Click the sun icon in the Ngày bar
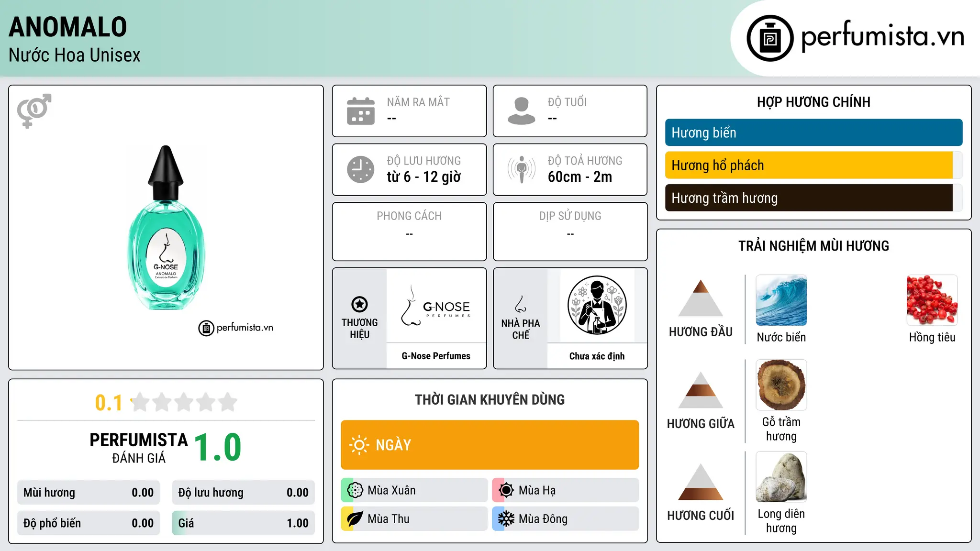Viewport: 980px width, 551px height. click(x=359, y=445)
